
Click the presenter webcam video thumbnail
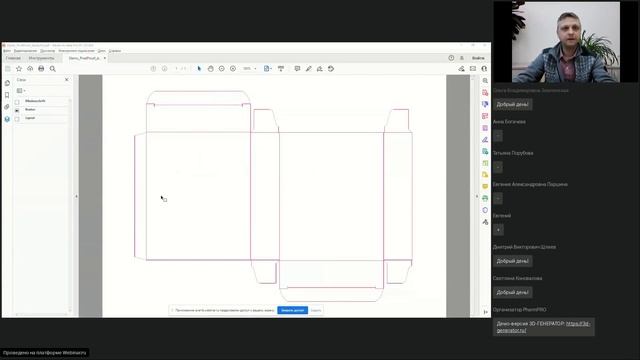[x=566, y=42]
